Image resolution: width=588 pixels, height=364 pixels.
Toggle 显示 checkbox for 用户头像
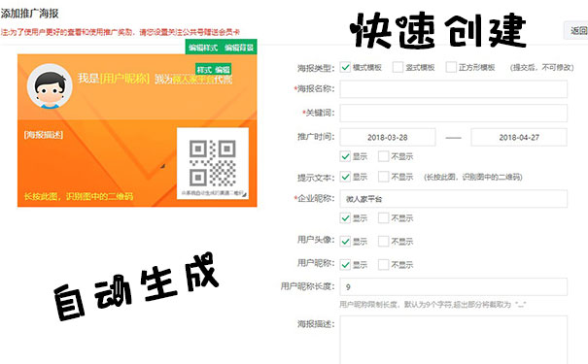(x=345, y=242)
